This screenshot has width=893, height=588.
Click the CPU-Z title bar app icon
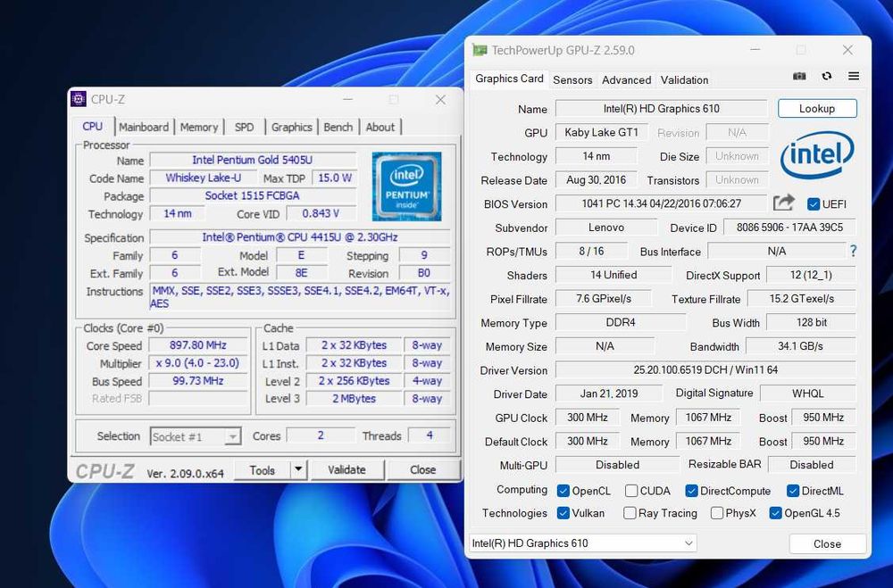pos(79,99)
